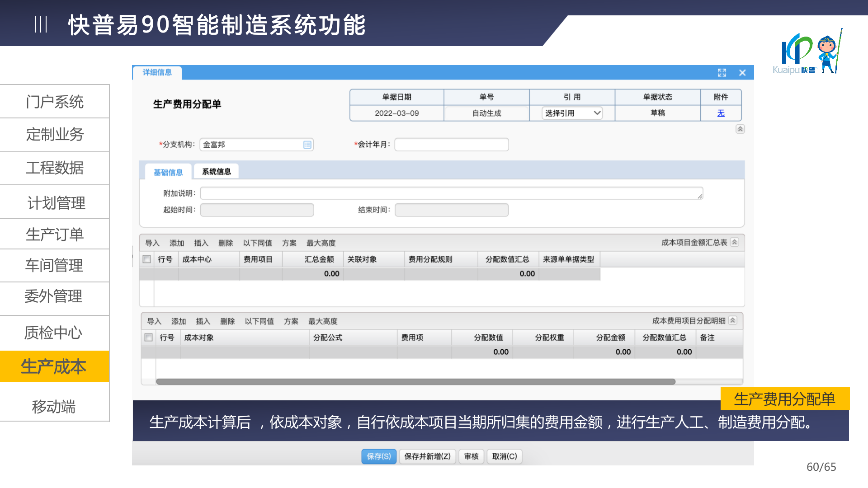Switch to 系统信息 tab
Viewport: 868px width, 488px height.
[216, 172]
